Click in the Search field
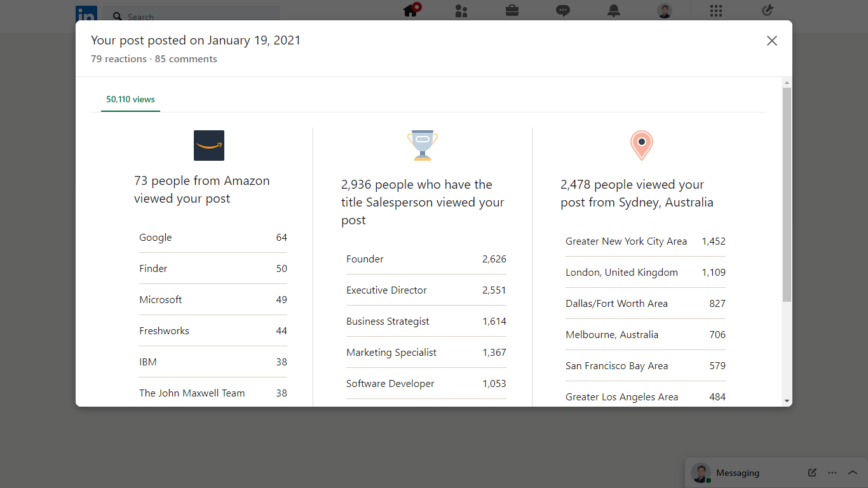Viewport: 868px width, 488px height. coord(192,17)
